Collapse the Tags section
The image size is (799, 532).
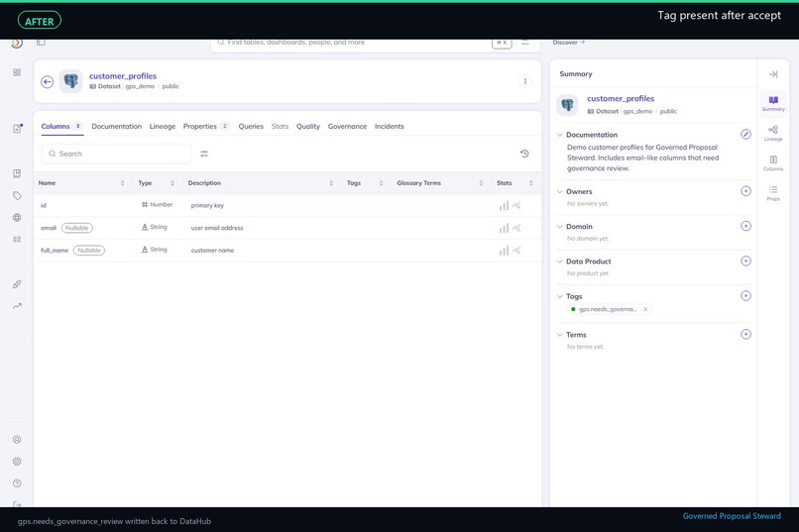tap(559, 296)
